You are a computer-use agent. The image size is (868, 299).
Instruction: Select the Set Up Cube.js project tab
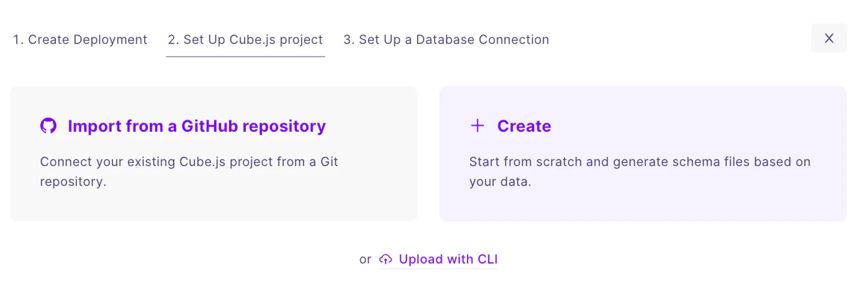click(245, 40)
